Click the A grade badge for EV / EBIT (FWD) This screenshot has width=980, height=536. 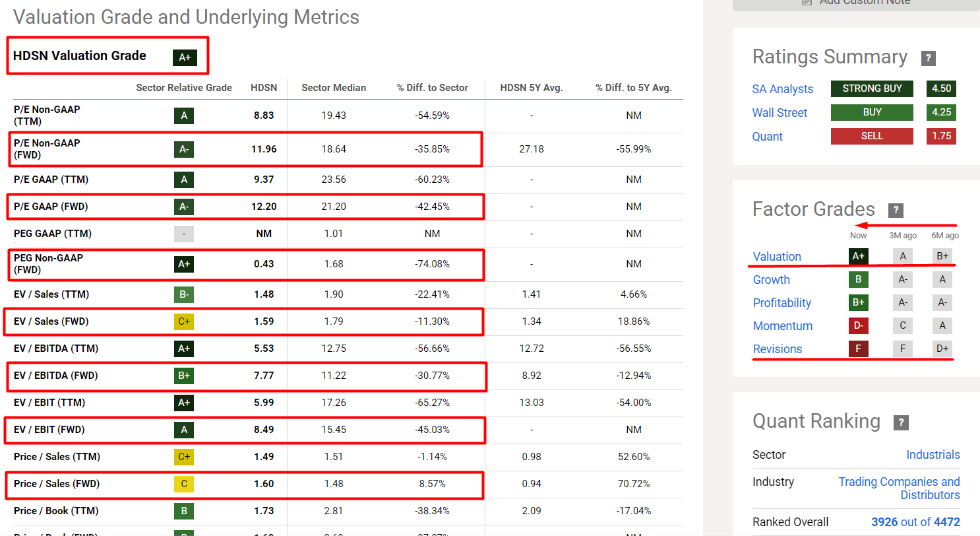[184, 430]
